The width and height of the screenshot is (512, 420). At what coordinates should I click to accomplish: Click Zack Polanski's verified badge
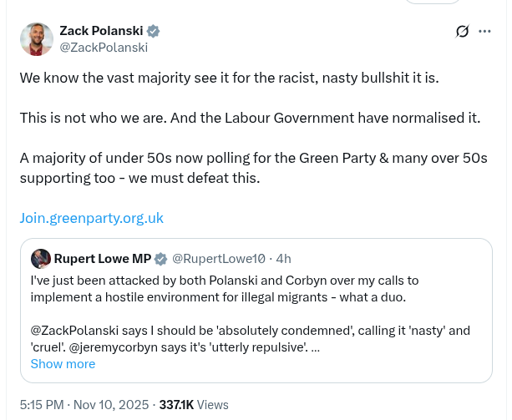click(154, 31)
